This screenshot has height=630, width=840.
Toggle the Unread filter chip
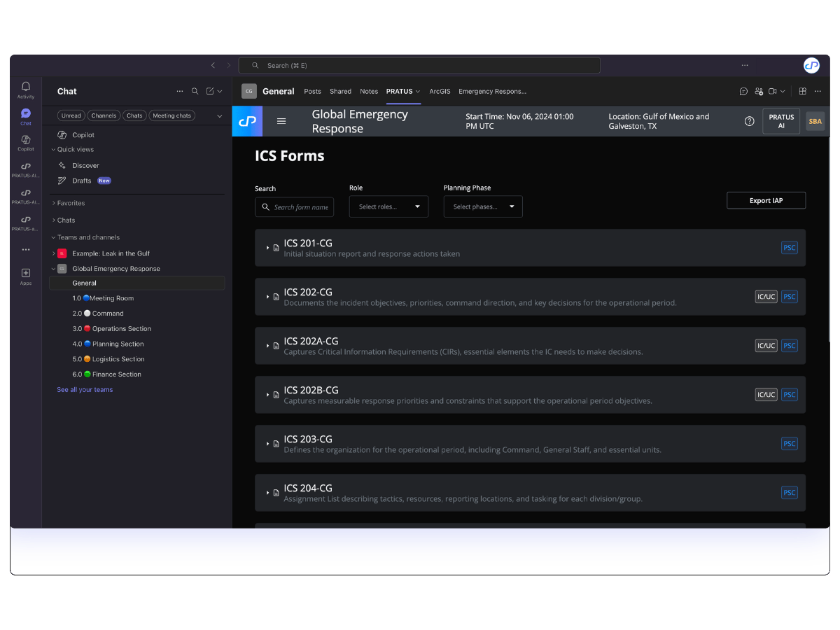coord(71,115)
